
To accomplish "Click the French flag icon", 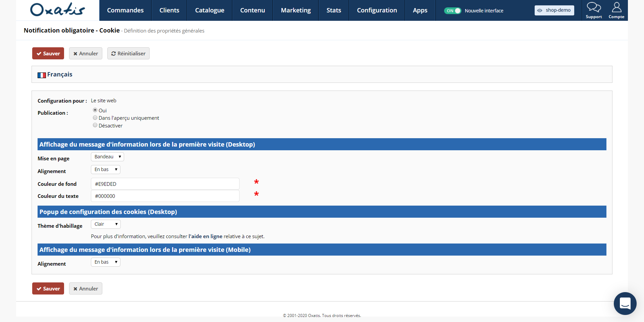I will tap(42, 75).
